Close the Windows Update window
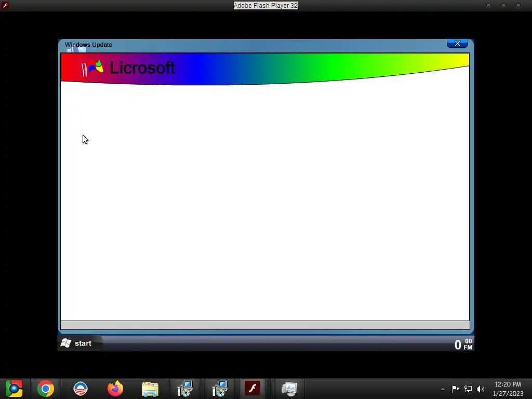 457,44
